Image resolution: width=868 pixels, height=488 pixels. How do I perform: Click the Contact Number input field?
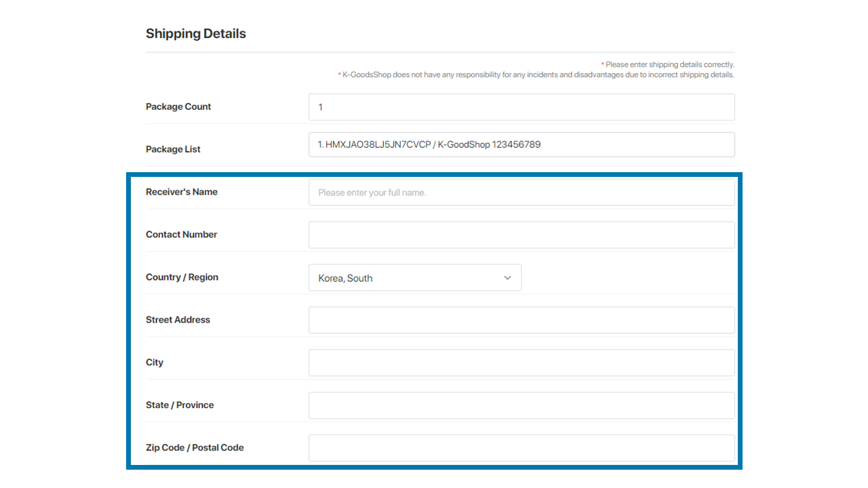coord(521,235)
